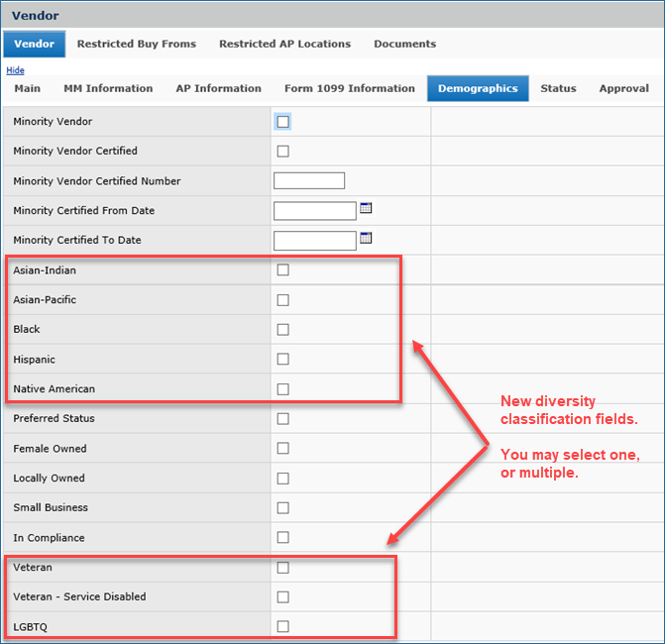Enable the Minority Vendor Certified checkbox
This screenshot has height=644, width=665.
[x=283, y=152]
